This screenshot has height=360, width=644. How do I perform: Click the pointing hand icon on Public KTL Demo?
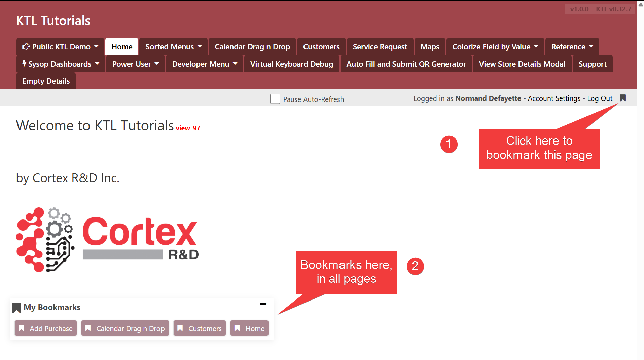point(26,46)
